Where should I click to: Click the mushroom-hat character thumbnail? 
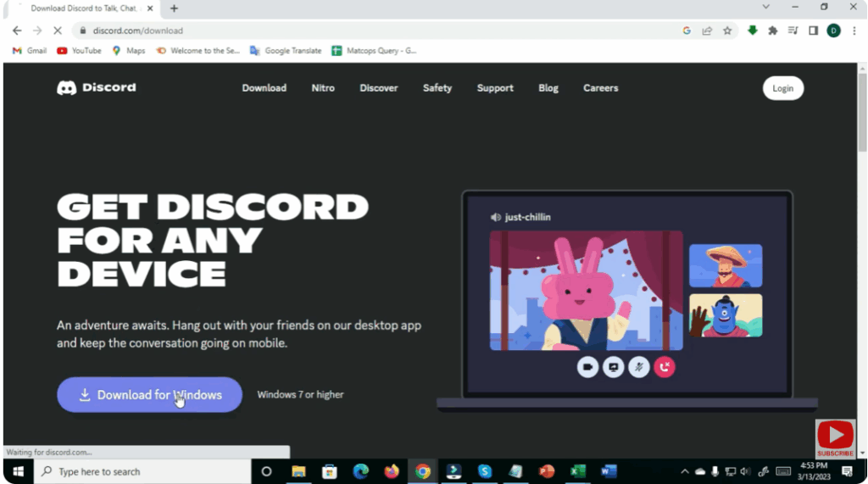pyautogui.click(x=726, y=266)
